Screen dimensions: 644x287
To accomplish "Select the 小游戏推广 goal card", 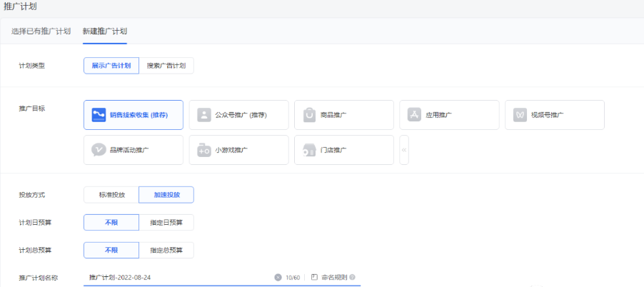I will click(239, 150).
